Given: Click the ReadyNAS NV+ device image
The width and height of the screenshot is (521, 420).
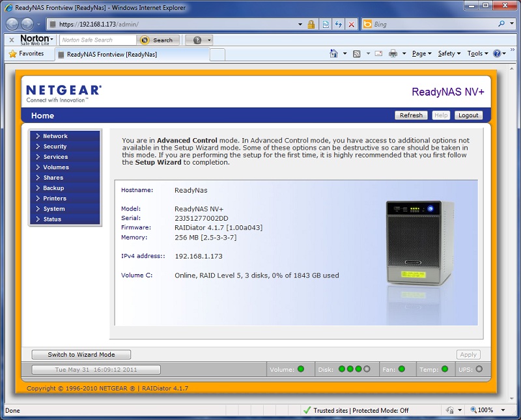Looking at the screenshot, I should click(420, 243).
